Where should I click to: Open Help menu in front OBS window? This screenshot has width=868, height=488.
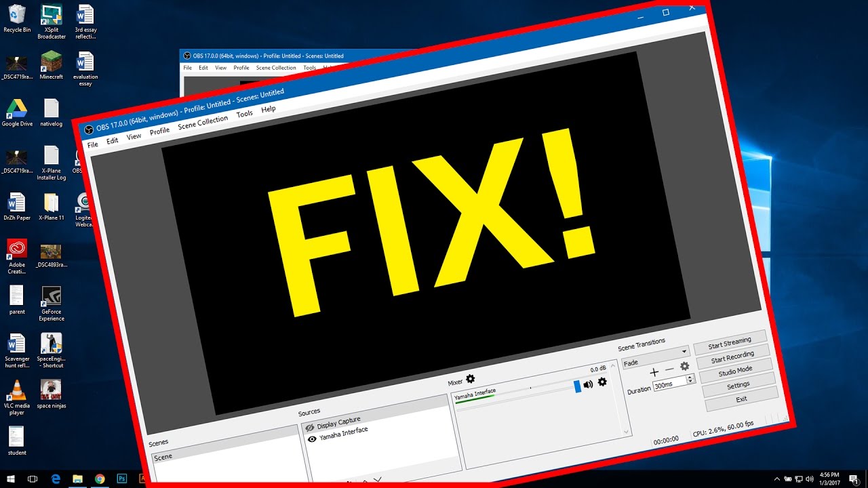pyautogui.click(x=269, y=109)
